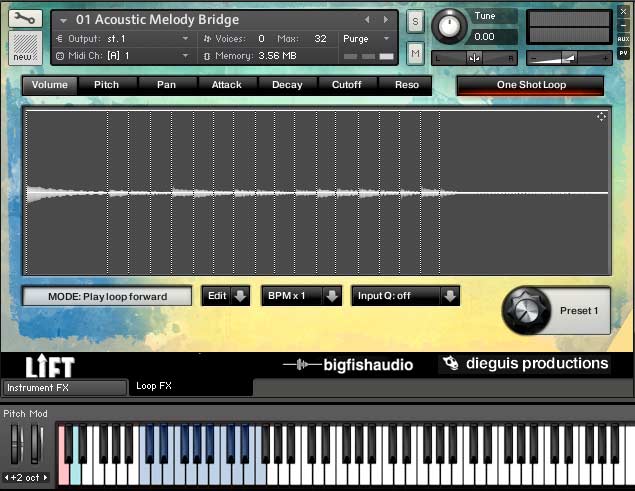Viewport: 635px width, 491px height.
Task: Click the waveform move crosshair icon
Action: point(601,117)
